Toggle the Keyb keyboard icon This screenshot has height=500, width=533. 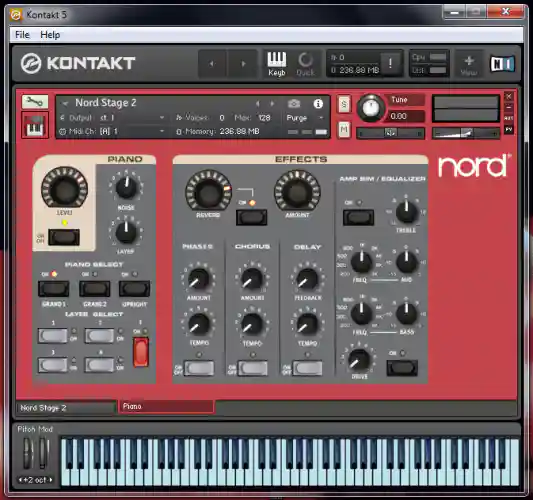(x=276, y=64)
